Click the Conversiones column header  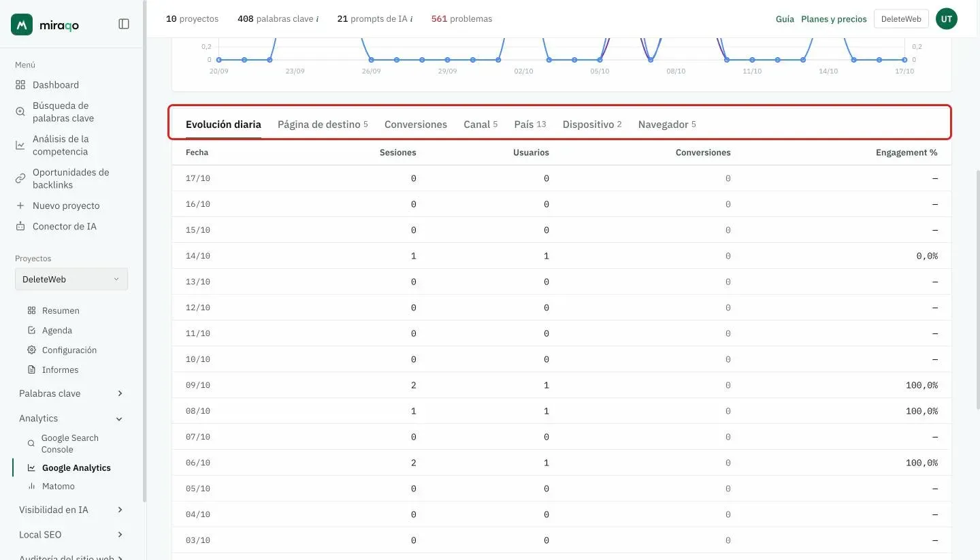tap(703, 152)
